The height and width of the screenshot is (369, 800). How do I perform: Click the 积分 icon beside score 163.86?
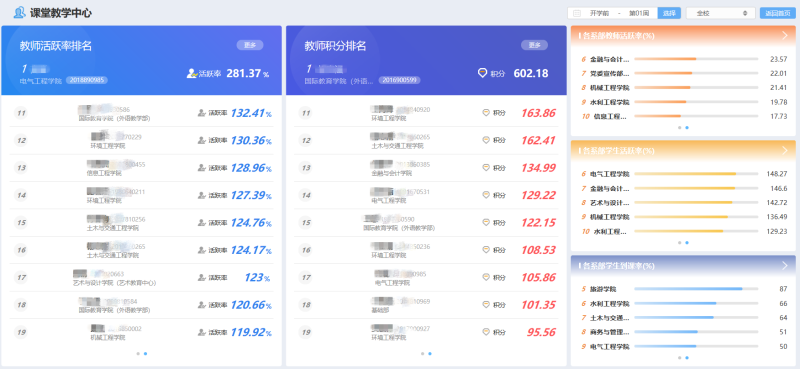point(486,113)
